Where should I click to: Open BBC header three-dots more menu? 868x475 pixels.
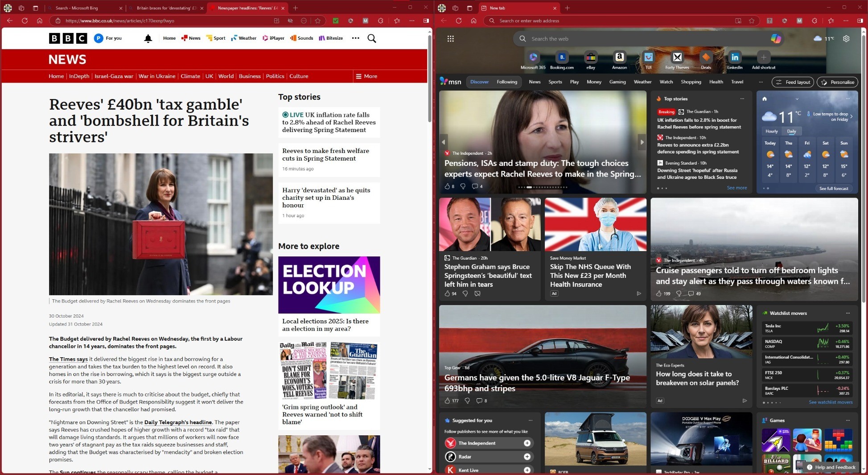355,38
